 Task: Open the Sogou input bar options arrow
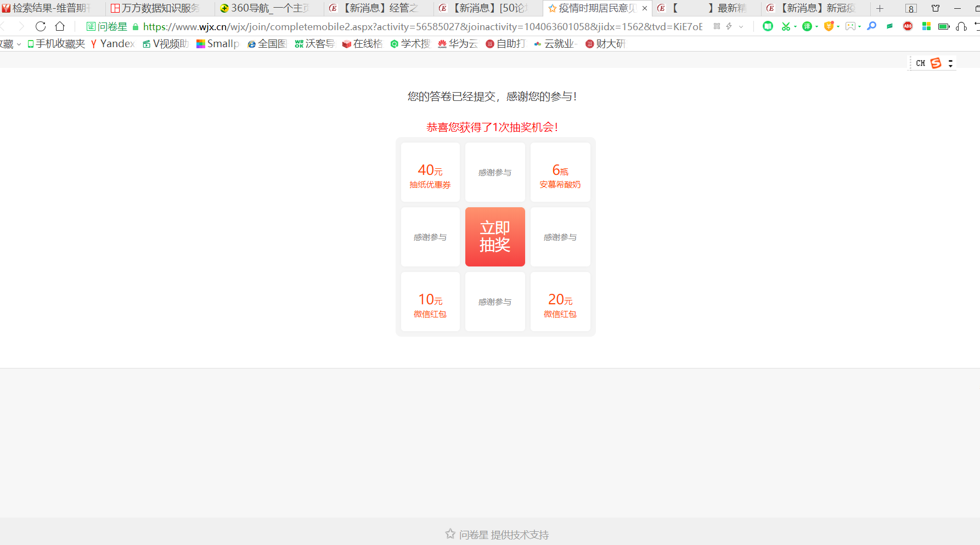pyautogui.click(x=950, y=63)
